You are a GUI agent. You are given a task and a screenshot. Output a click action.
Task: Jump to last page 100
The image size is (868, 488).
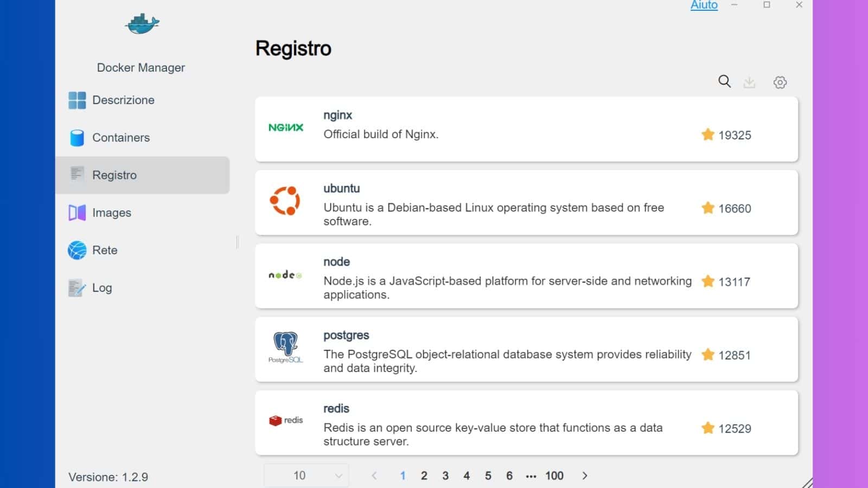click(x=554, y=476)
